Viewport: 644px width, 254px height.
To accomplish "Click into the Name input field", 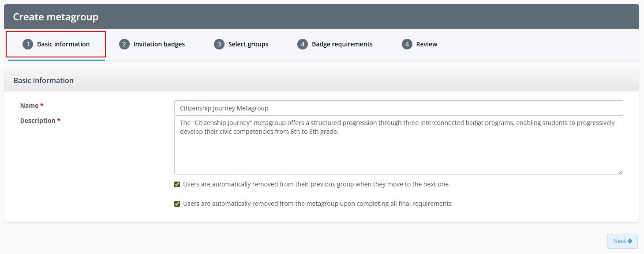I will pos(398,108).
